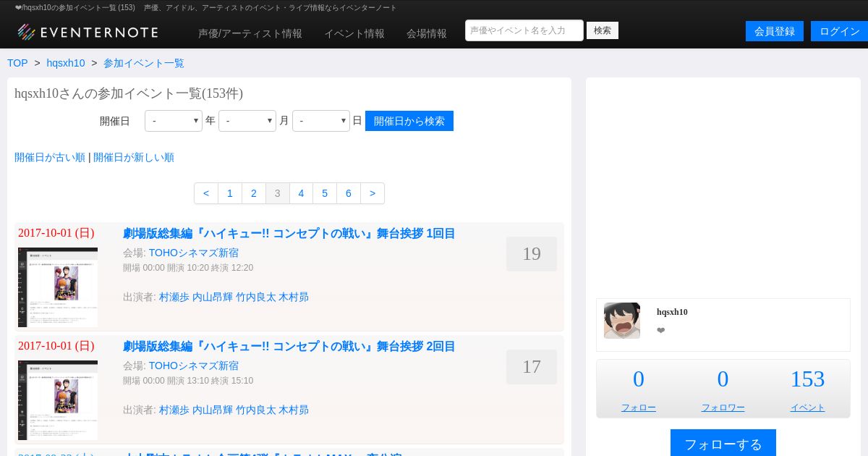Open the イベント count link
The height and width of the screenshot is (456, 868).
[x=807, y=408]
